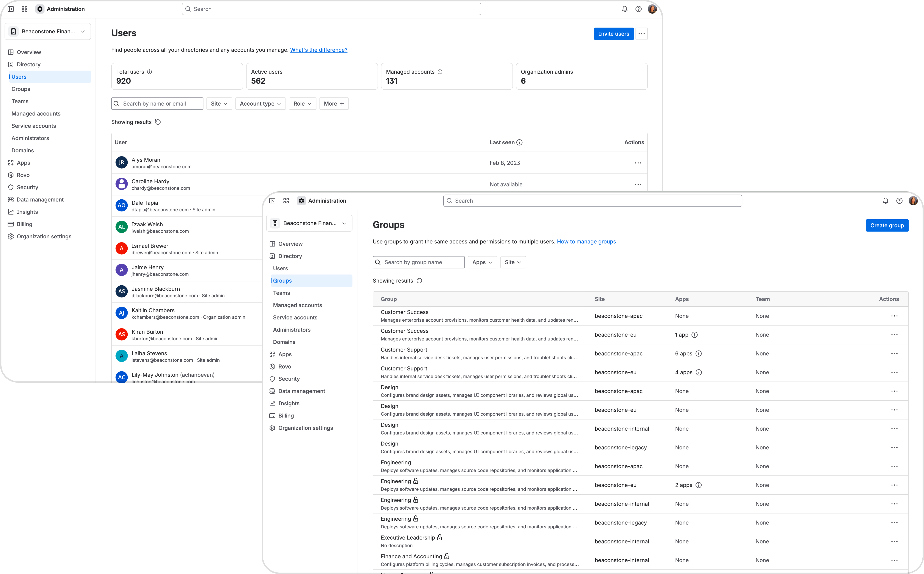Focus Search by group name field

419,262
